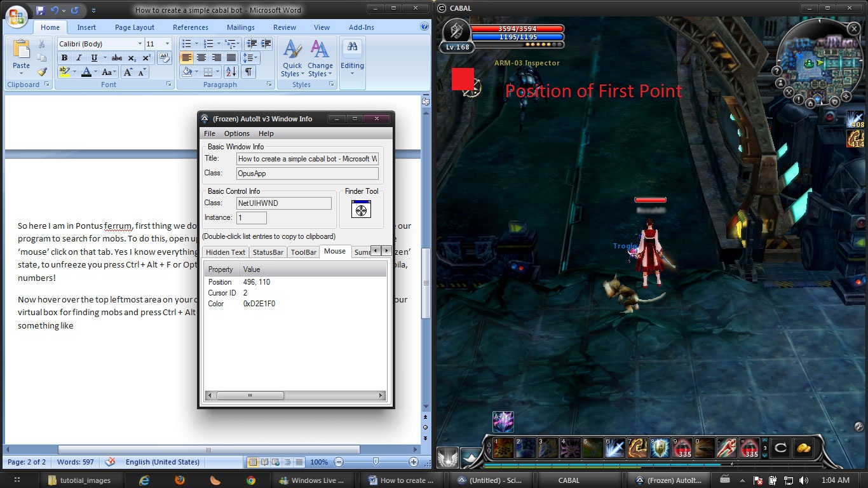Screen dimensions: 868x488
Task: Toggle Show/Hide paragraph marks
Action: [x=248, y=72]
